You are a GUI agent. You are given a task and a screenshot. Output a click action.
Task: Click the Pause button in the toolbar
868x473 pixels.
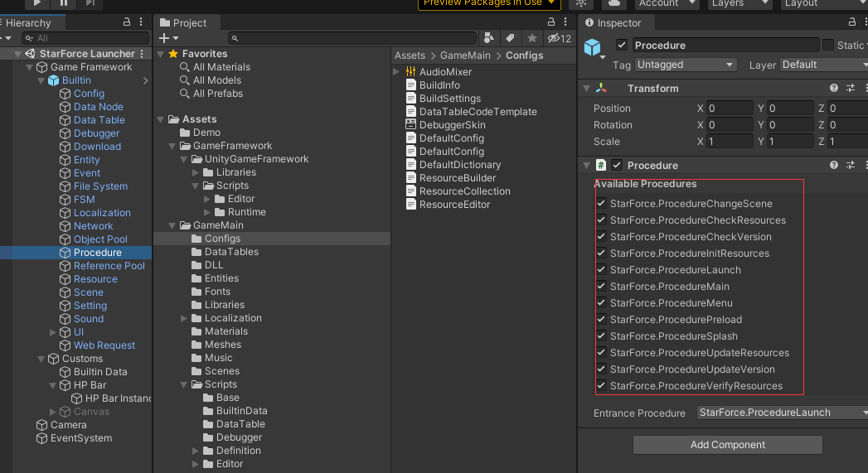point(64,2)
